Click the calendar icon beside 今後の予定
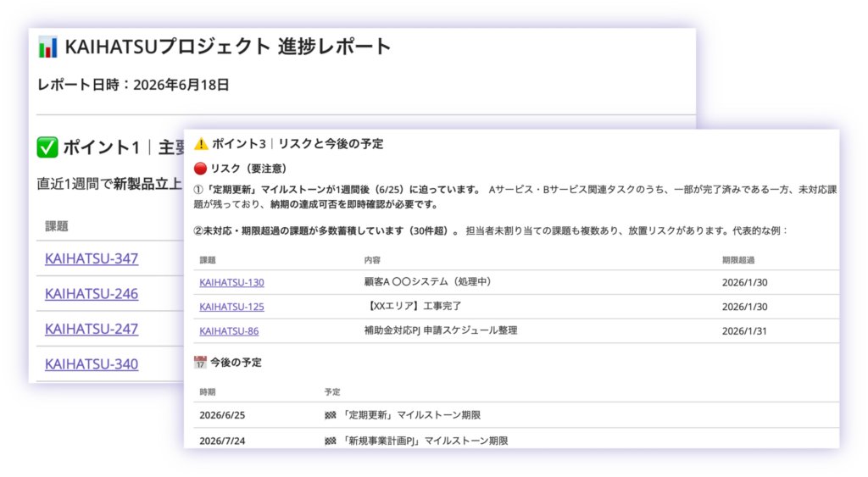The width and height of the screenshot is (868, 477). 200,363
